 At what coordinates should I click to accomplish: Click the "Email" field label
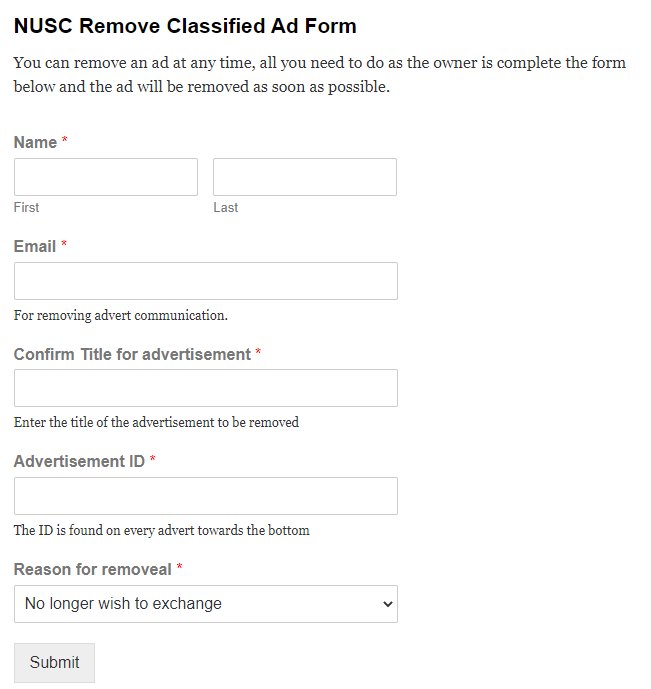point(35,246)
